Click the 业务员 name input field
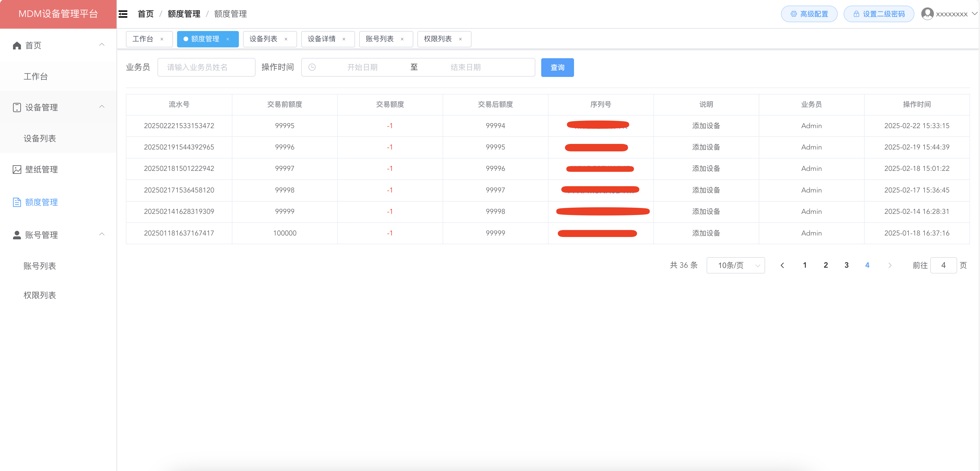 tap(206, 67)
